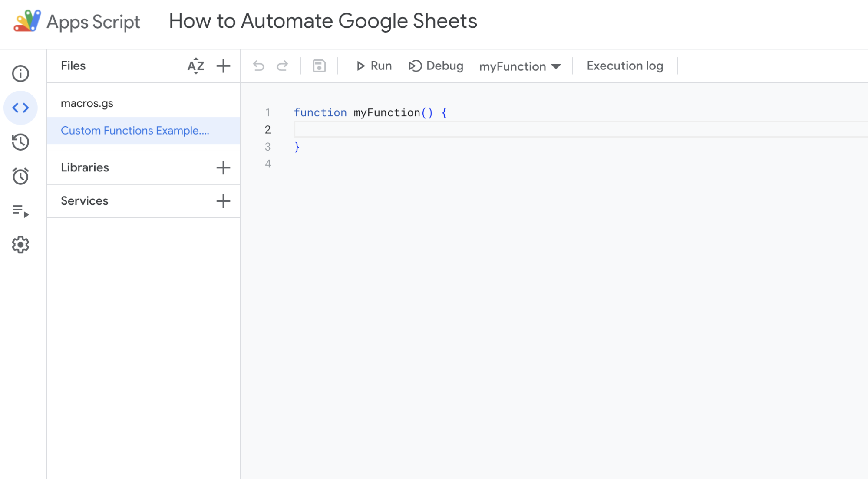Start Debug on the selected function

[x=436, y=66]
